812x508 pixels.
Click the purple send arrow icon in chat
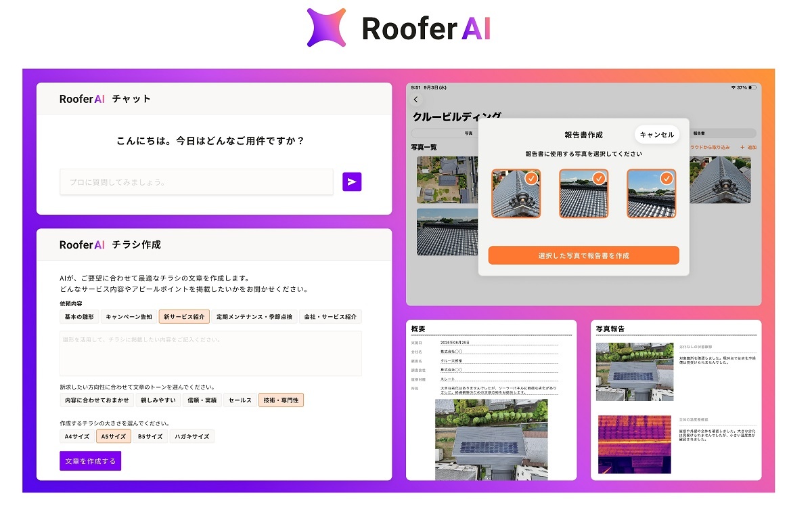tap(352, 182)
